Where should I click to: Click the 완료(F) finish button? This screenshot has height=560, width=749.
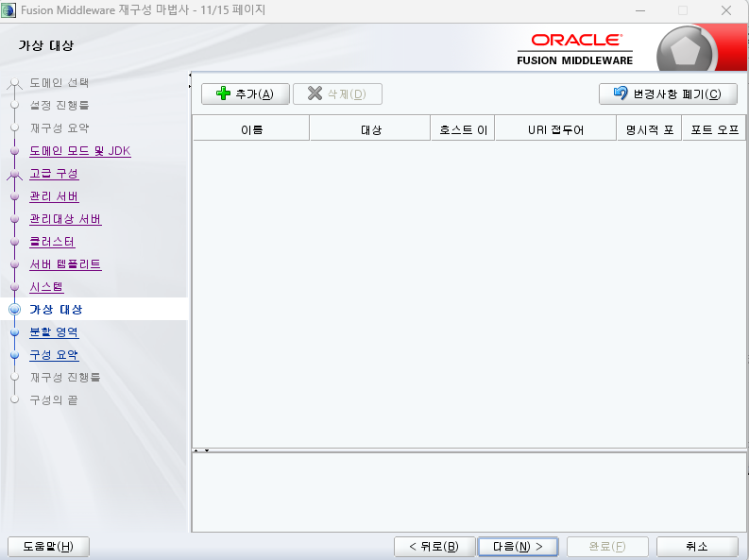click(607, 547)
